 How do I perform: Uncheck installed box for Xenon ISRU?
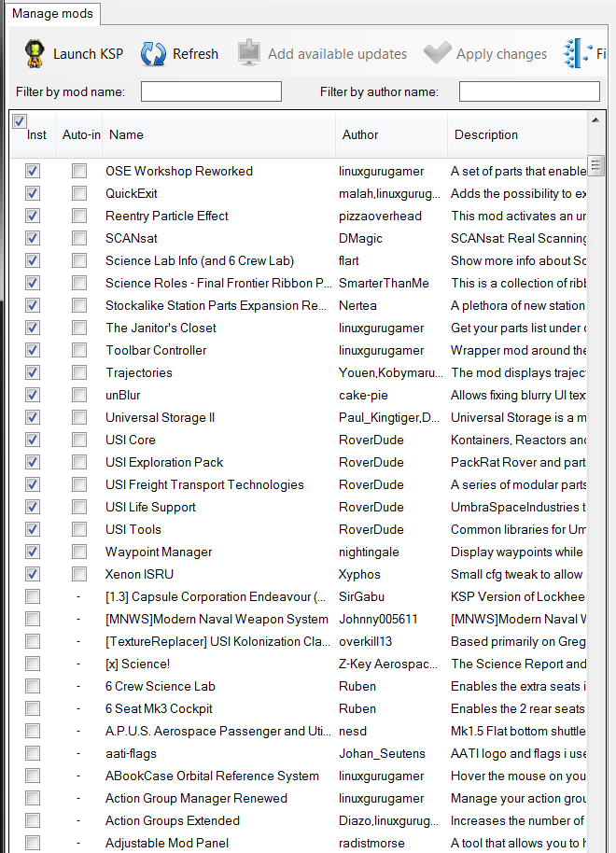[33, 574]
